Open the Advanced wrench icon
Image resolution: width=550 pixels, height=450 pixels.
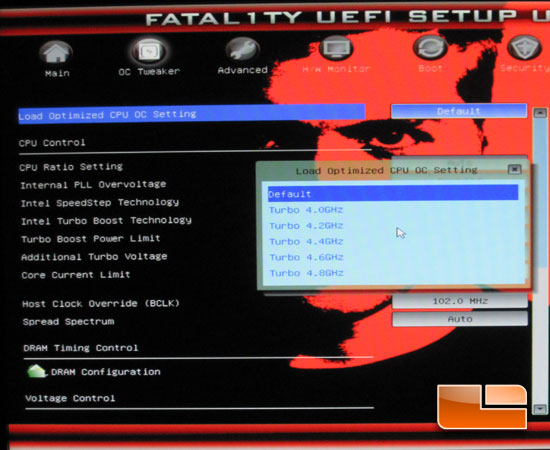242,49
